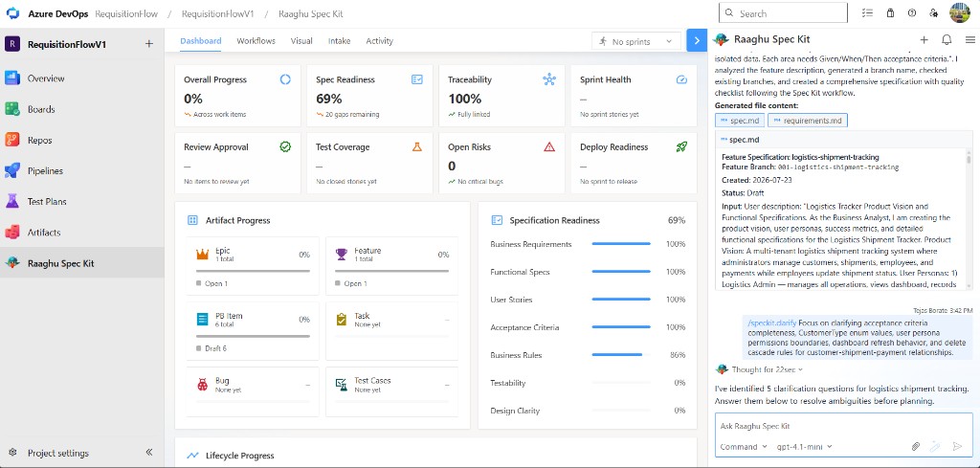Open the Task artifact card
The width and height of the screenshot is (980, 468).
click(x=391, y=330)
